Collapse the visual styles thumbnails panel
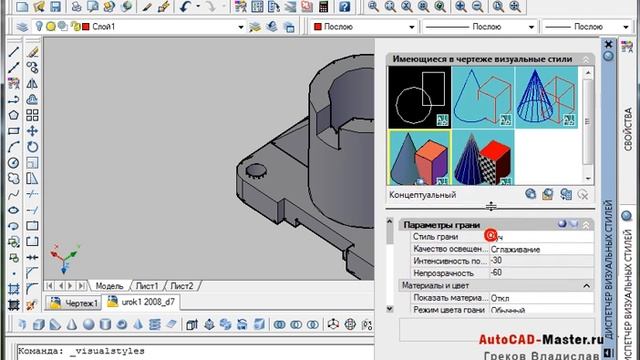Screen dimensions: 640x360 click(586, 60)
